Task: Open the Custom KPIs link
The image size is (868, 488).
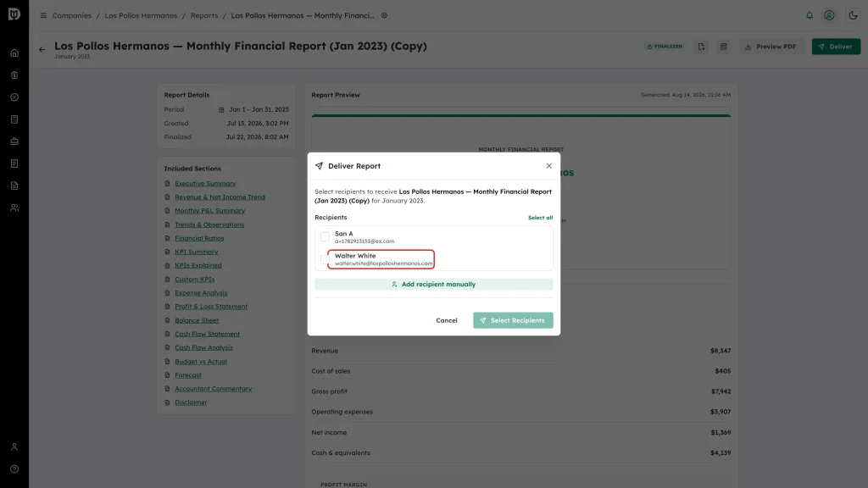Action: [194, 280]
